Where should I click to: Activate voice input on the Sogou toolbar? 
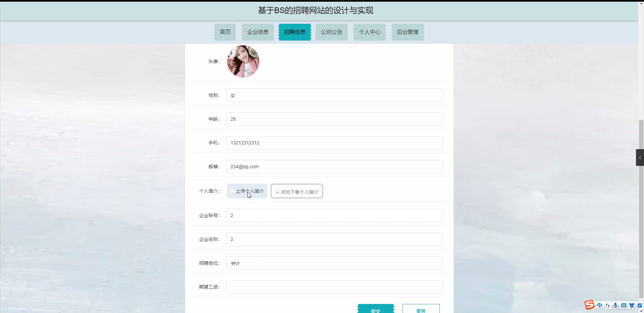(615, 305)
